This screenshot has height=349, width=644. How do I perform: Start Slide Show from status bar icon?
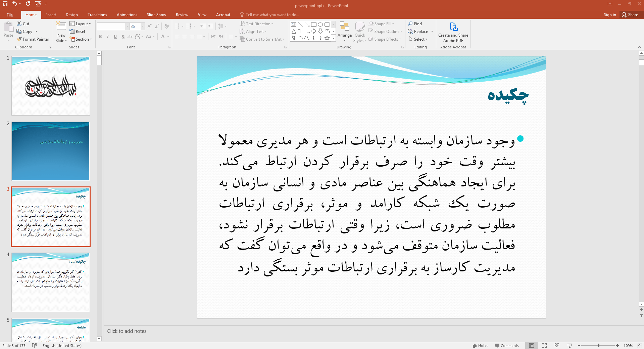pos(569,345)
